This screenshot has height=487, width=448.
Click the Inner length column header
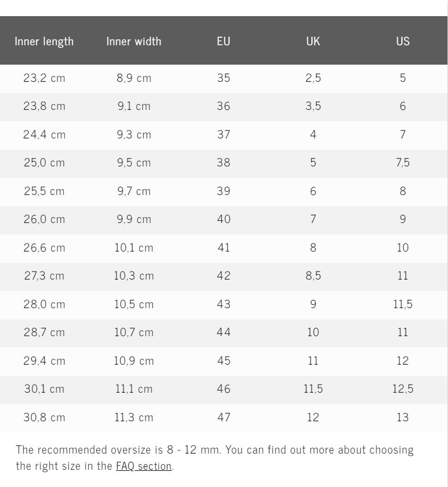pos(44,41)
